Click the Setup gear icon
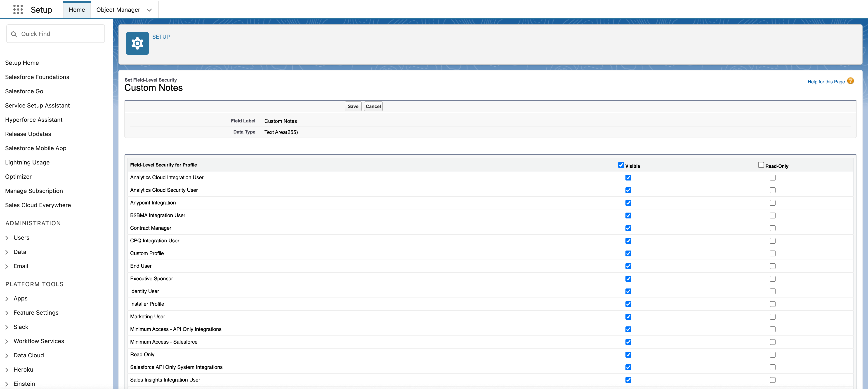Screen dimensions: 868x389 (x=137, y=43)
